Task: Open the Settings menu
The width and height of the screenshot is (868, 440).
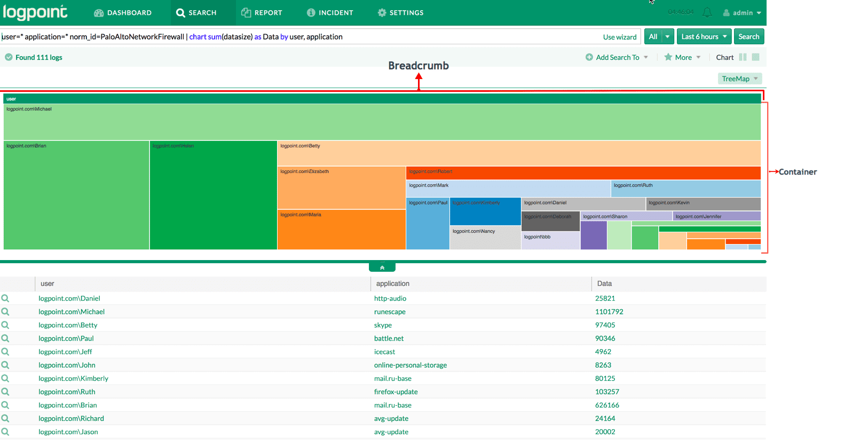Action: pyautogui.click(x=400, y=12)
